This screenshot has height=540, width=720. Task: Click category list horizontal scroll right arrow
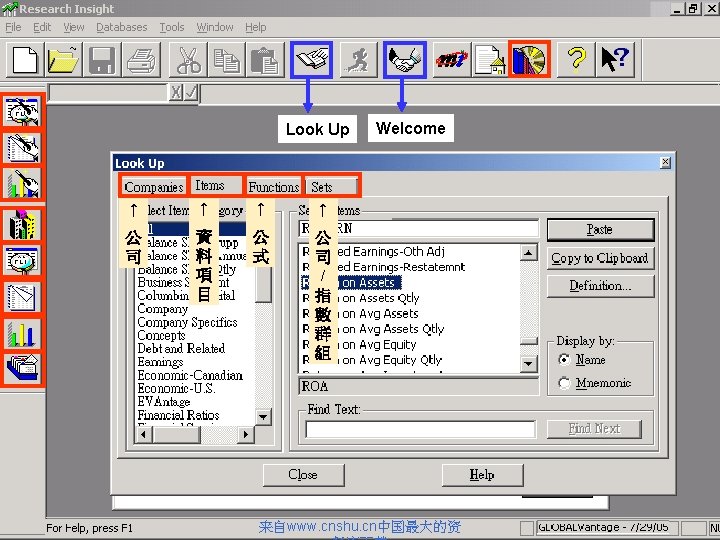pos(246,434)
